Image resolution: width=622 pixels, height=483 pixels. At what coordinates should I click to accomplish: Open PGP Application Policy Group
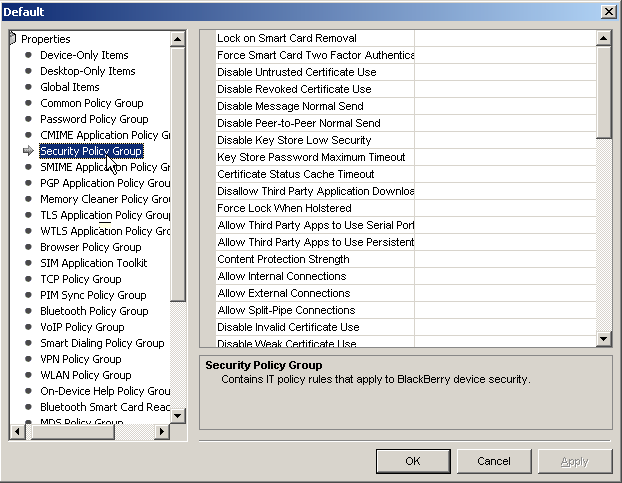(x=105, y=183)
